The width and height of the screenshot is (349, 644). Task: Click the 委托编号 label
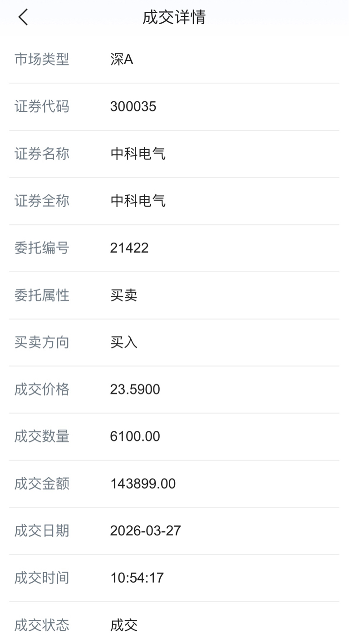(x=42, y=248)
